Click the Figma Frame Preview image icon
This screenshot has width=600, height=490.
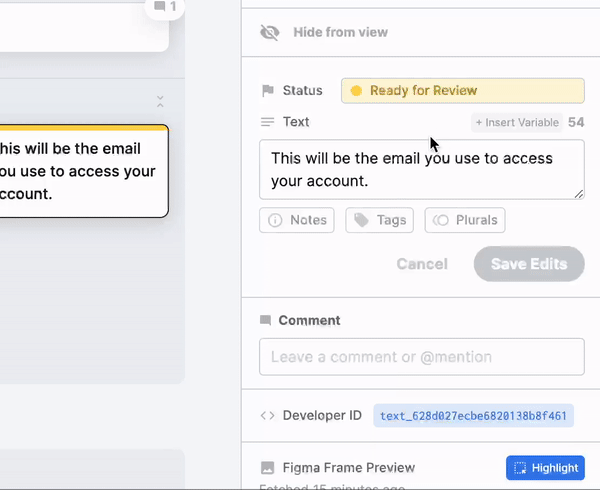(x=267, y=467)
